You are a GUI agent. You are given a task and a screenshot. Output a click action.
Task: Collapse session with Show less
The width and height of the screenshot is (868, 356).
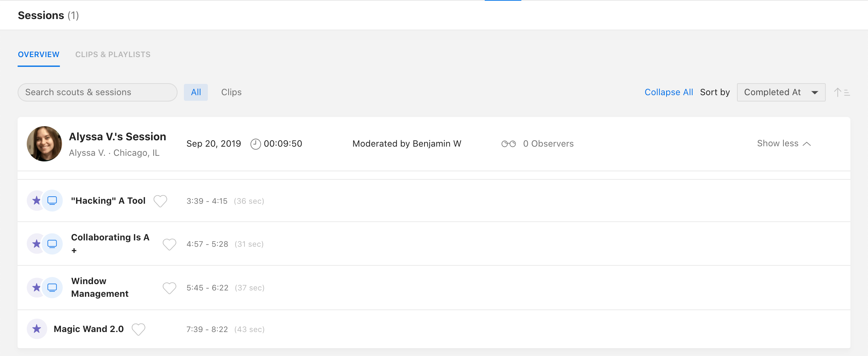(x=784, y=143)
